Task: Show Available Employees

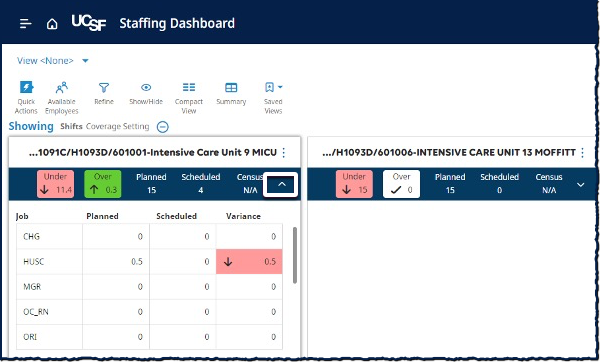Action: tap(62, 98)
